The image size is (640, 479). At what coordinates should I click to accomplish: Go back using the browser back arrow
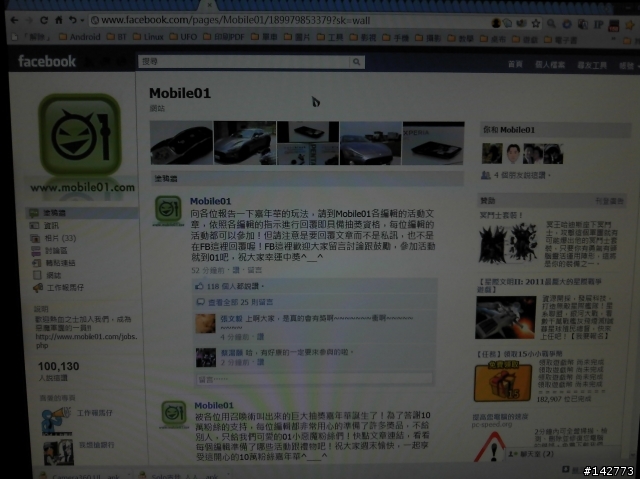[x=14, y=20]
